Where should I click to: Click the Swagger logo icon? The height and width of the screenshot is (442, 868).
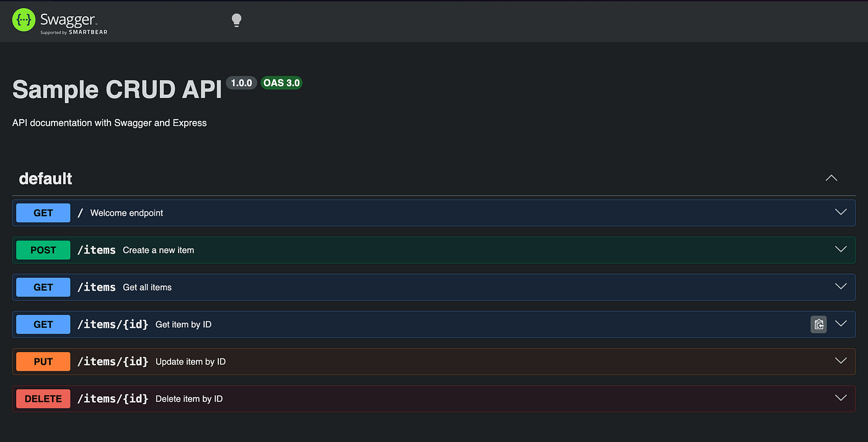[x=24, y=20]
